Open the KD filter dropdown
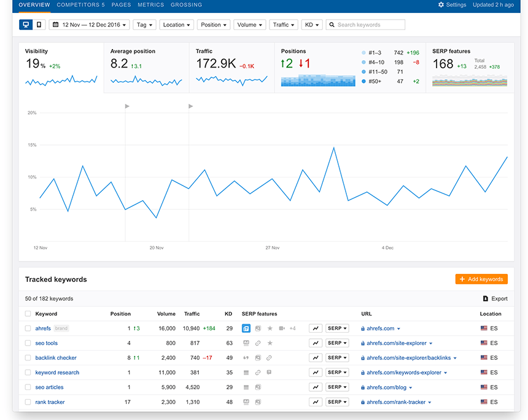Screen dimensions: 528x420 (x=312, y=25)
